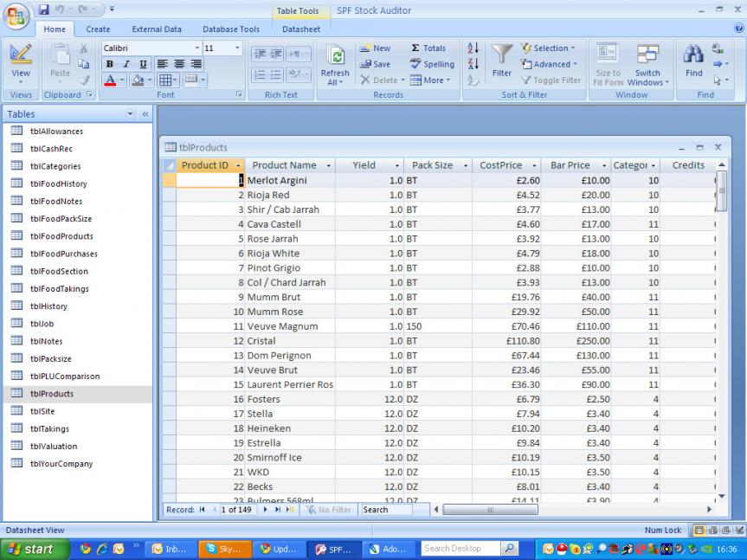Screen dimensions: 747x560
Task: Switch to the External Data tab
Action: point(157,29)
